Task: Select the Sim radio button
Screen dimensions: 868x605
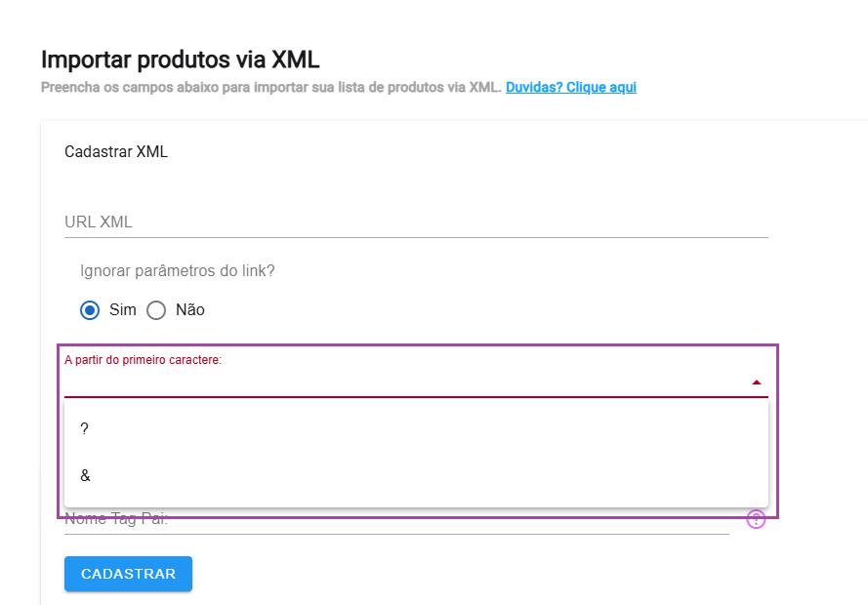Action: click(x=90, y=310)
